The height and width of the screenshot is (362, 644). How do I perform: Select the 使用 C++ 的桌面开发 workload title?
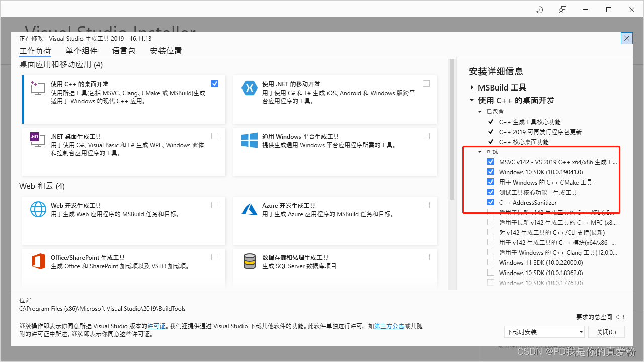(79, 84)
